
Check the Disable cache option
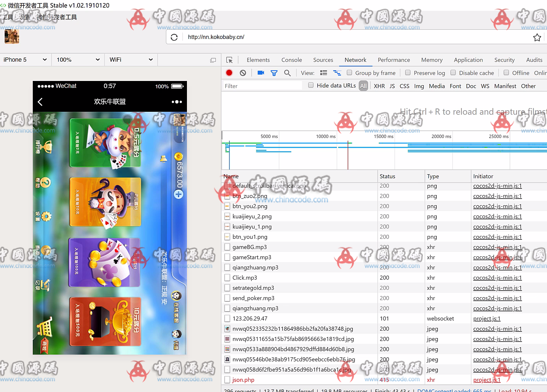pyautogui.click(x=453, y=72)
